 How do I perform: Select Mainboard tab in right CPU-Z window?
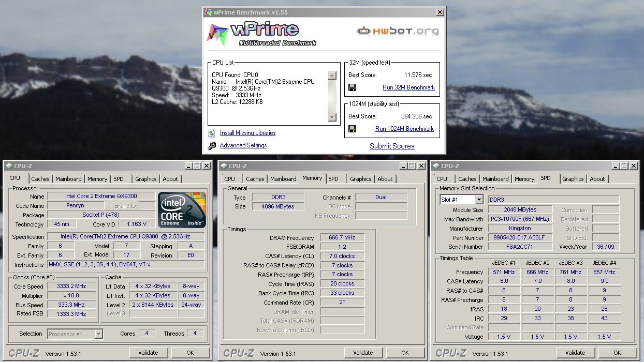point(496,179)
